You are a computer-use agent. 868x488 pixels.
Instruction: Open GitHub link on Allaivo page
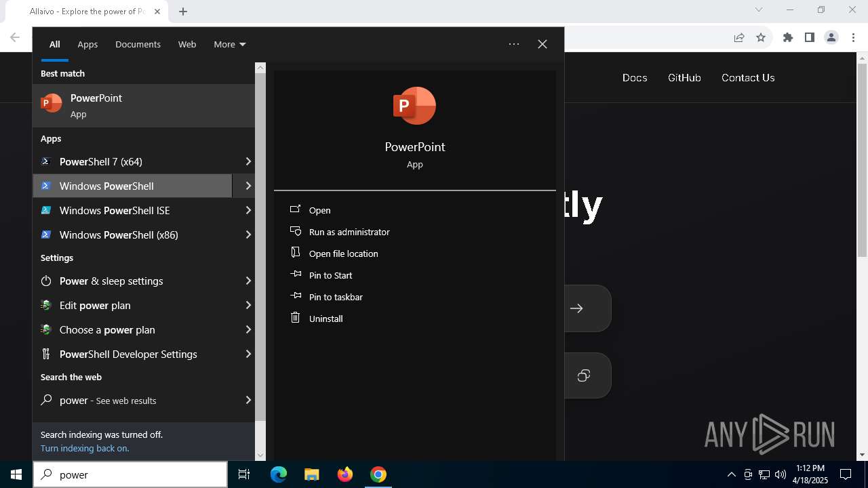coord(684,77)
